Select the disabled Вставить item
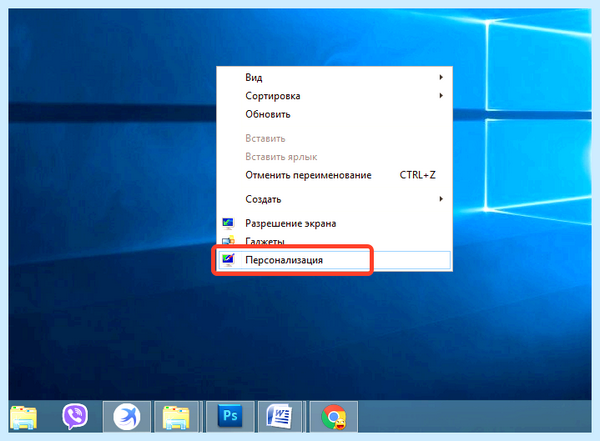The height and width of the screenshot is (441, 600). (x=334, y=139)
